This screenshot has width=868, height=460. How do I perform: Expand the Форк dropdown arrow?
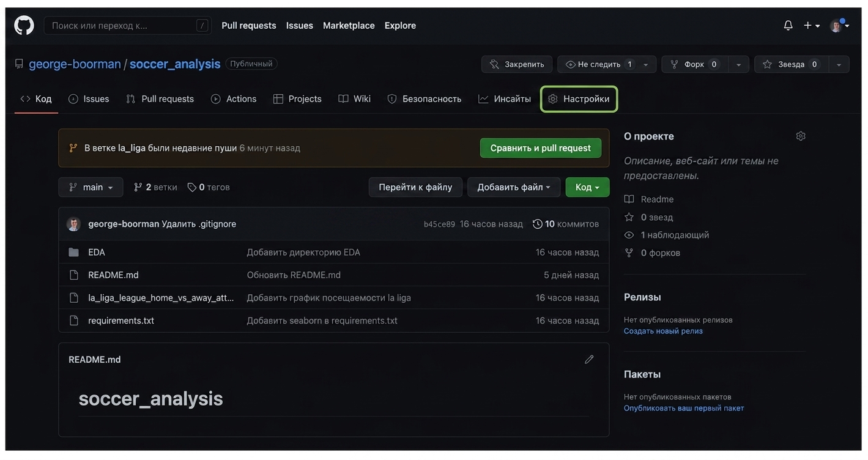click(x=738, y=64)
